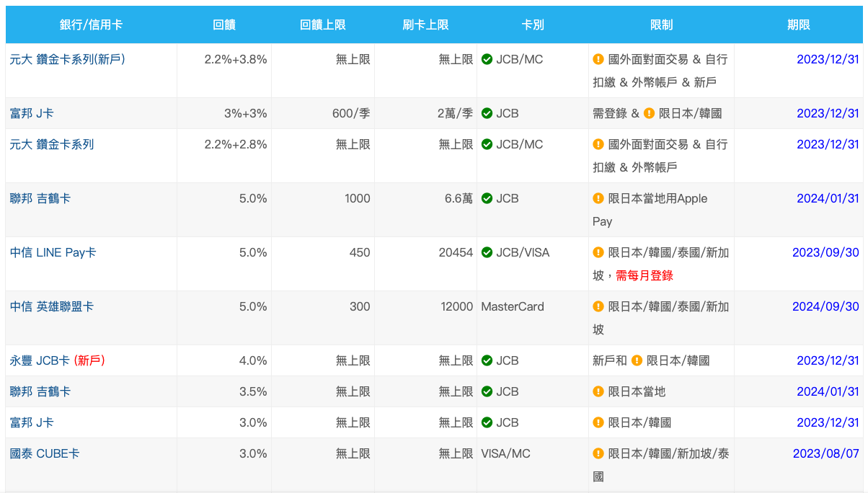Click date 2023/09/30 for LINE Pay卡
Image resolution: width=868 pixels, height=493 pixels.
825,252
